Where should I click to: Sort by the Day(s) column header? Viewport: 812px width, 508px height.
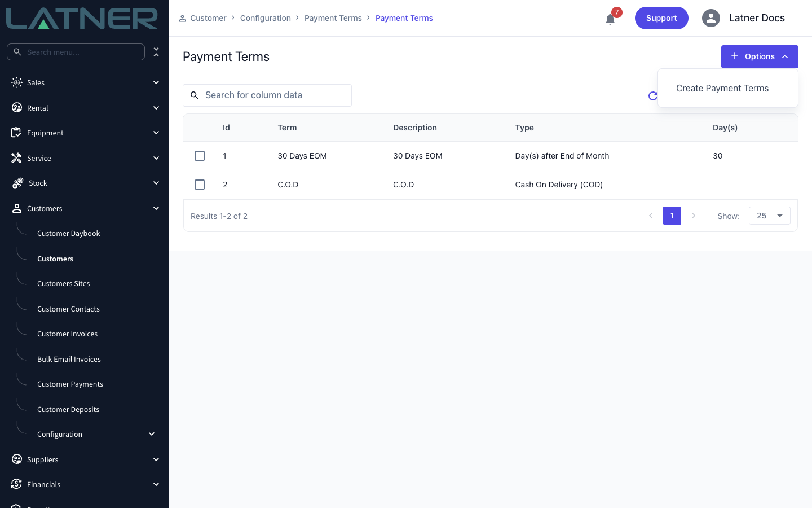coord(725,128)
